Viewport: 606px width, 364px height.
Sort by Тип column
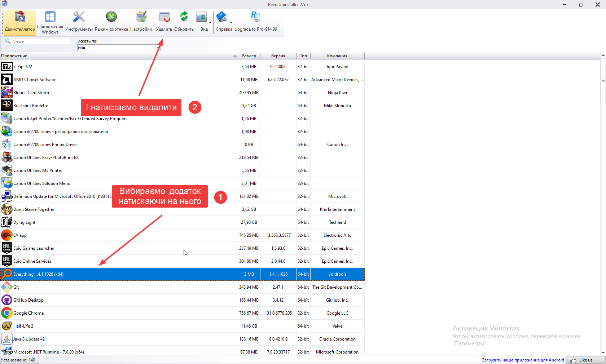click(x=303, y=56)
